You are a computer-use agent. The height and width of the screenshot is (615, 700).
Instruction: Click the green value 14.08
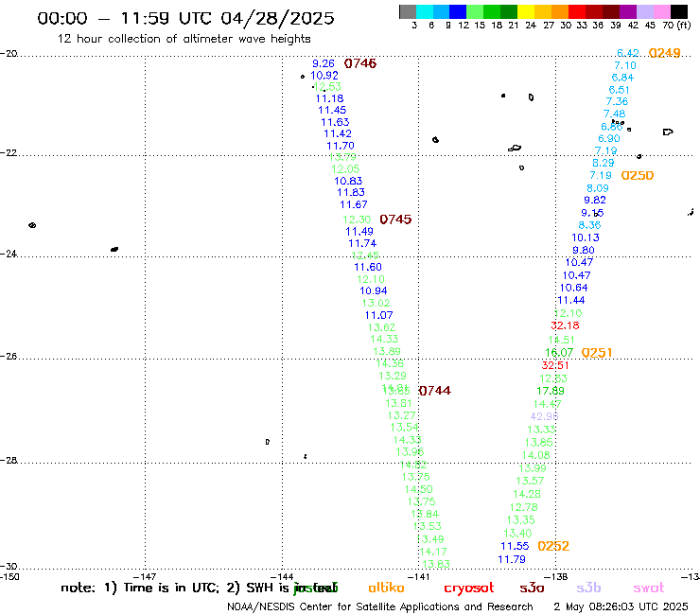click(536, 455)
